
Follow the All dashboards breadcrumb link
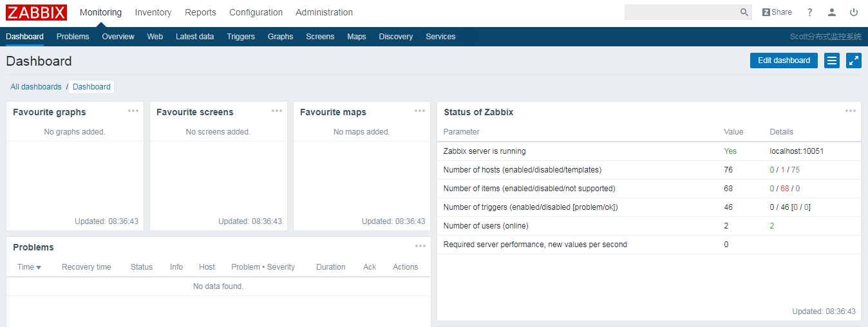click(x=36, y=87)
